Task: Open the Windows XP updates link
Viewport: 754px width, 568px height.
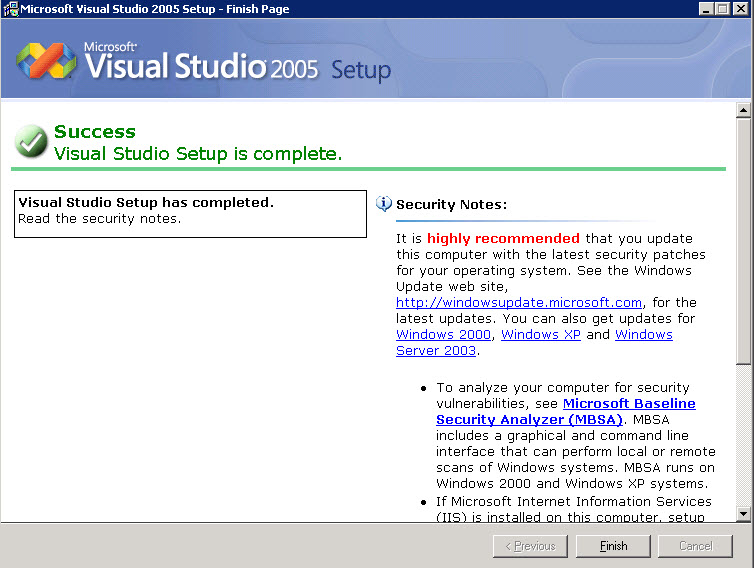Action: (x=540, y=334)
